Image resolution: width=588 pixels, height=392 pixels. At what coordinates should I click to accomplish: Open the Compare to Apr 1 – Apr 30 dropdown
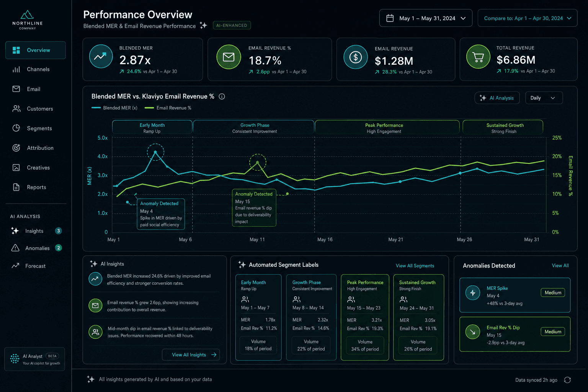pyautogui.click(x=528, y=18)
